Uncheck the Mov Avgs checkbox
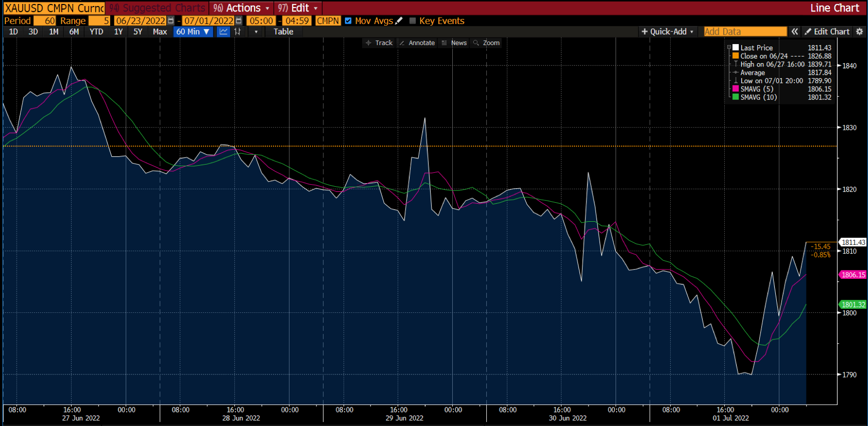Image resolution: width=868 pixels, height=426 pixels. pyautogui.click(x=348, y=21)
